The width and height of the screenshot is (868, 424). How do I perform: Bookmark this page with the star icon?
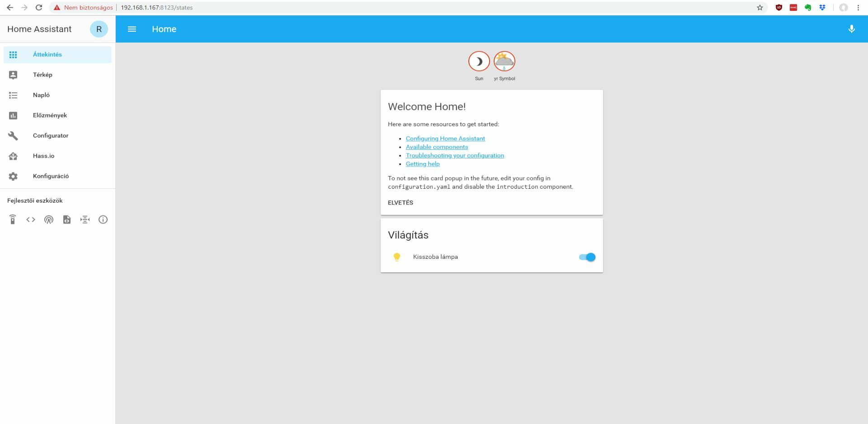coord(760,8)
